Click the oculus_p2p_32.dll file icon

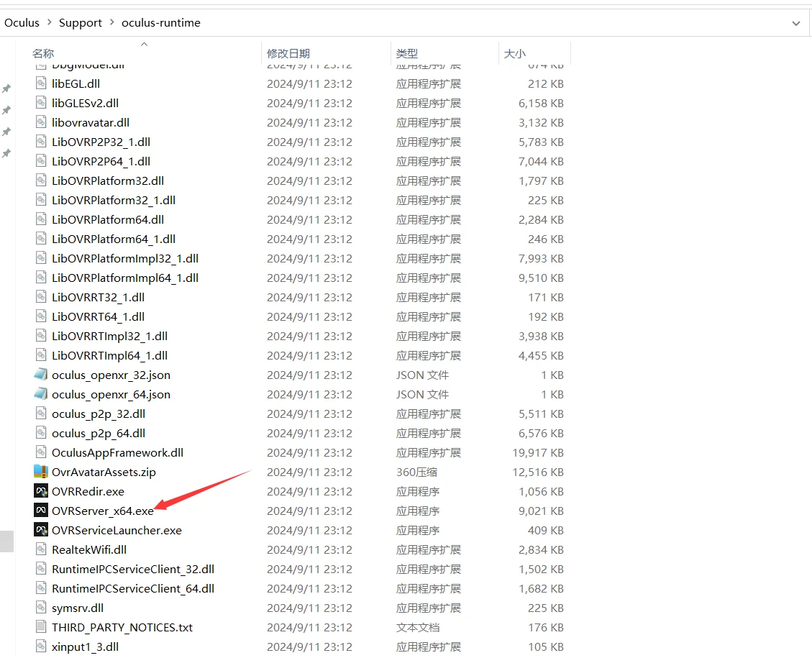point(41,413)
